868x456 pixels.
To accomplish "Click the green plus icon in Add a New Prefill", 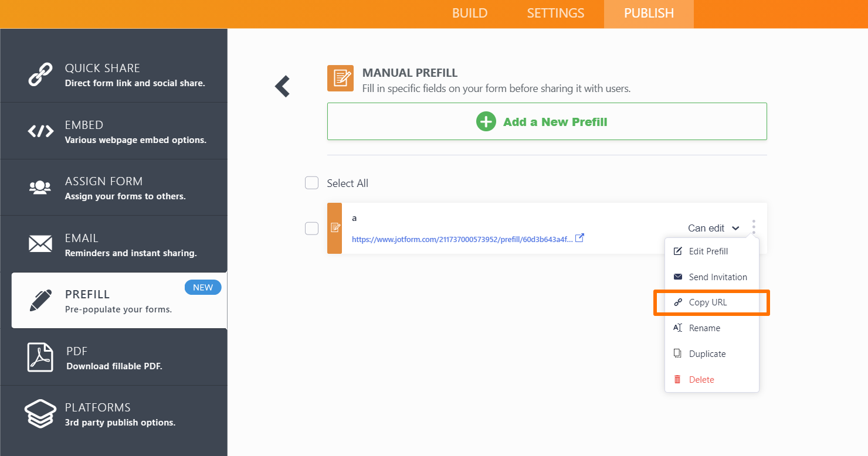I will pos(486,122).
